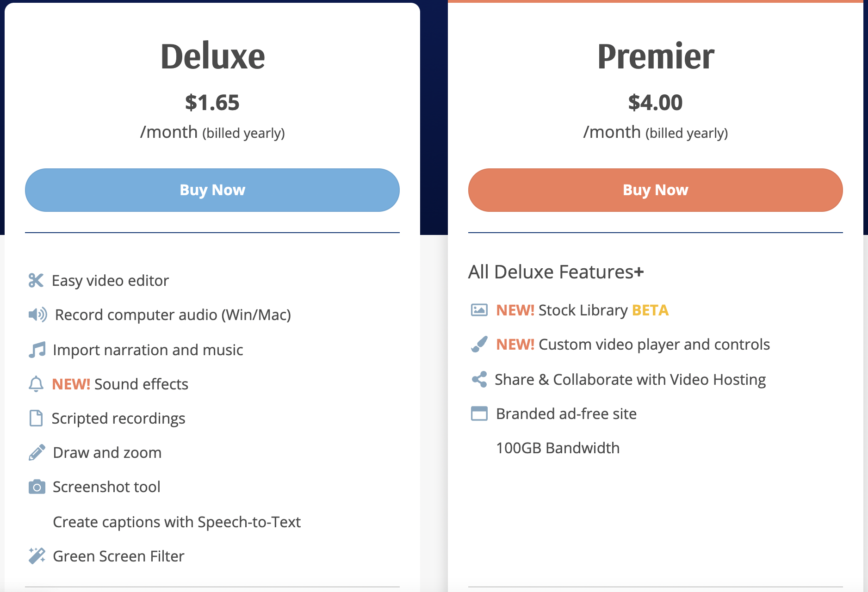The image size is (868, 592).
Task: Click the music note icon beside Import narration
Action: 37,349
